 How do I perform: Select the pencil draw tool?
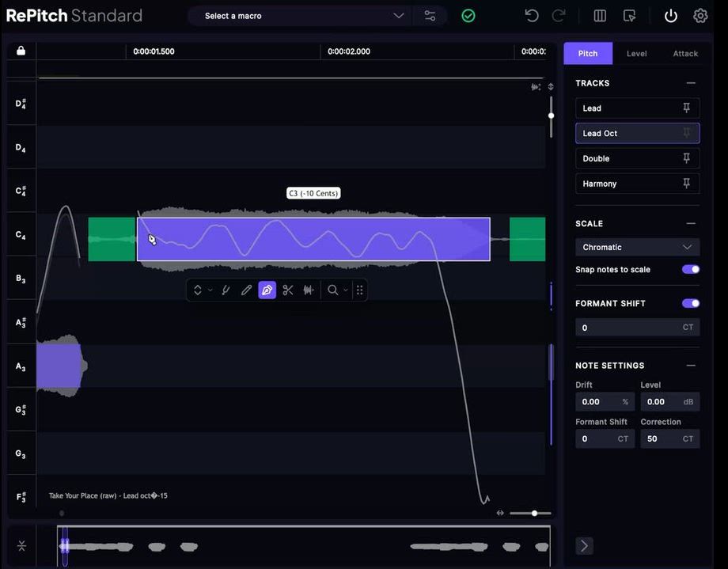pyautogui.click(x=246, y=290)
